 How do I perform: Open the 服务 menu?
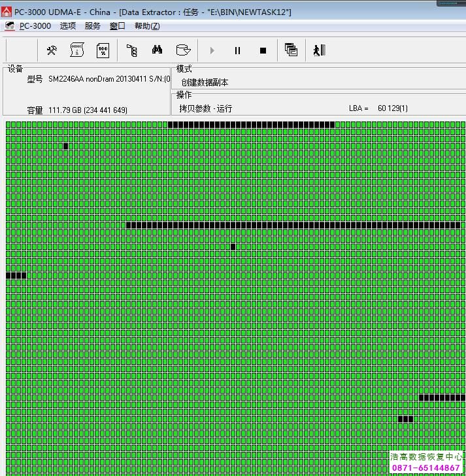point(93,26)
